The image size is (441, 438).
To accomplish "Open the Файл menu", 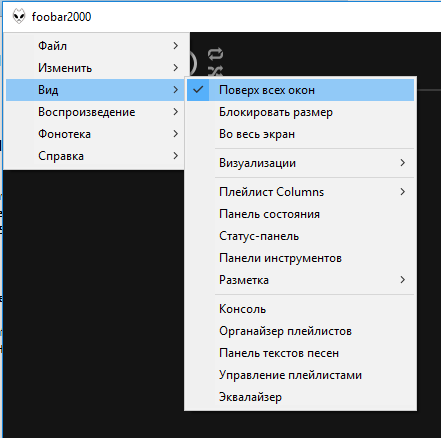I will point(95,46).
